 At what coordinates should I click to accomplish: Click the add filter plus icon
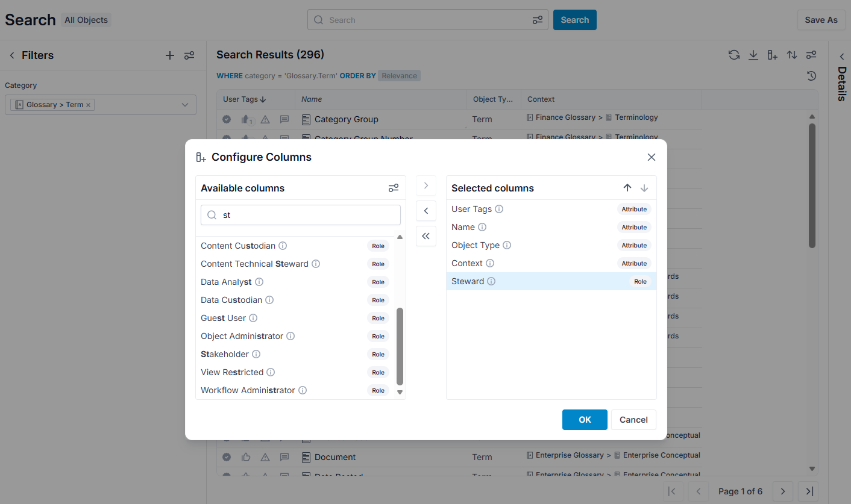click(170, 55)
